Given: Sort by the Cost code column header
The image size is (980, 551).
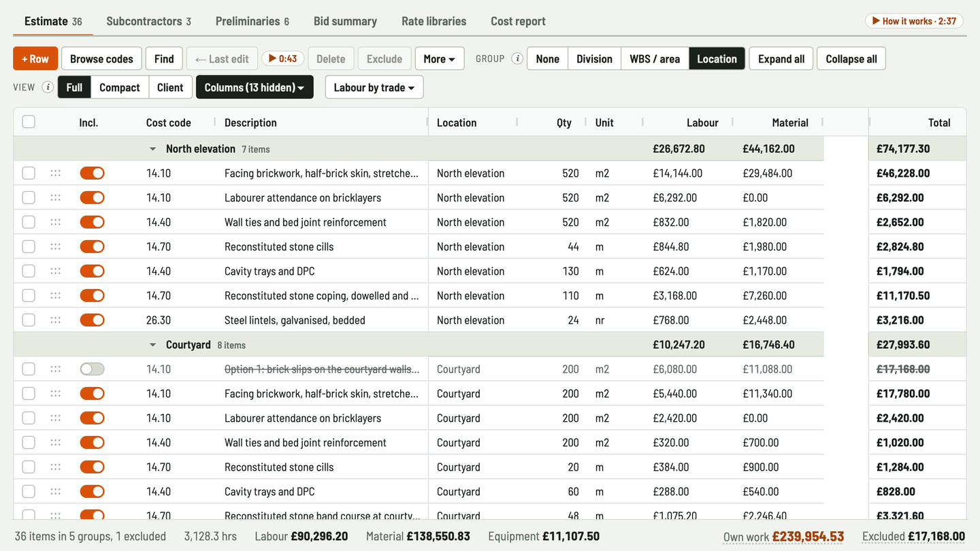Looking at the screenshot, I should click(x=169, y=122).
